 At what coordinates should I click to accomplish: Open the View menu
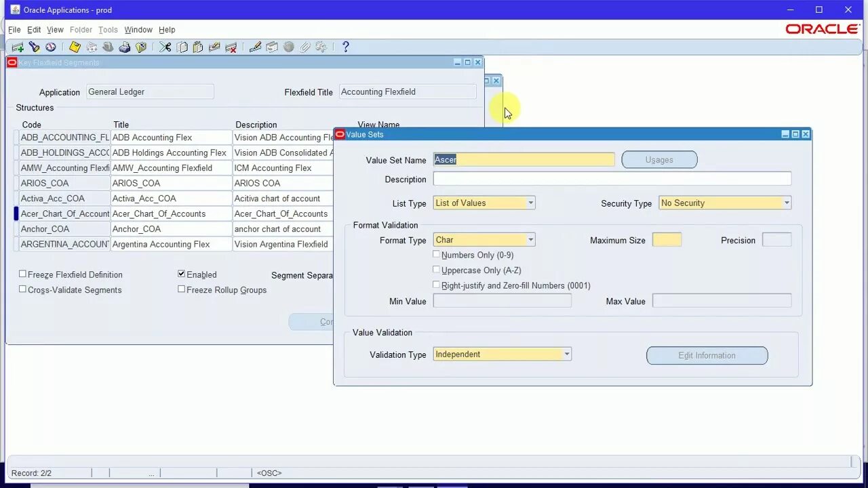[x=55, y=30]
